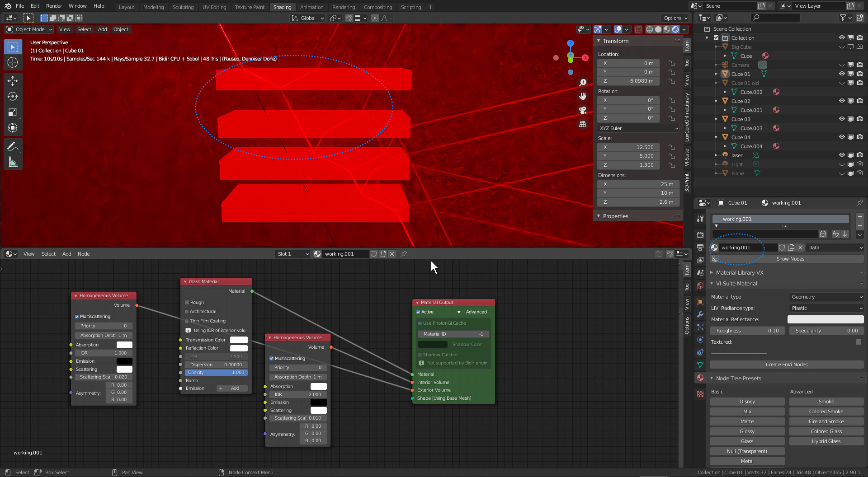Viewport: 868px width, 477px height.
Task: Select the Measure tool
Action: pos(13,162)
